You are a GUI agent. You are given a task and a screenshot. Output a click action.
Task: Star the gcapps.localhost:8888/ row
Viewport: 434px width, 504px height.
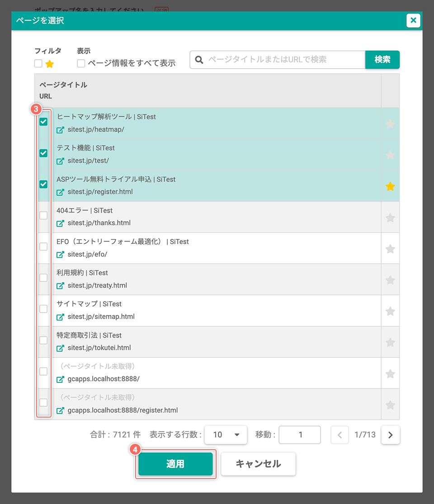tap(390, 374)
